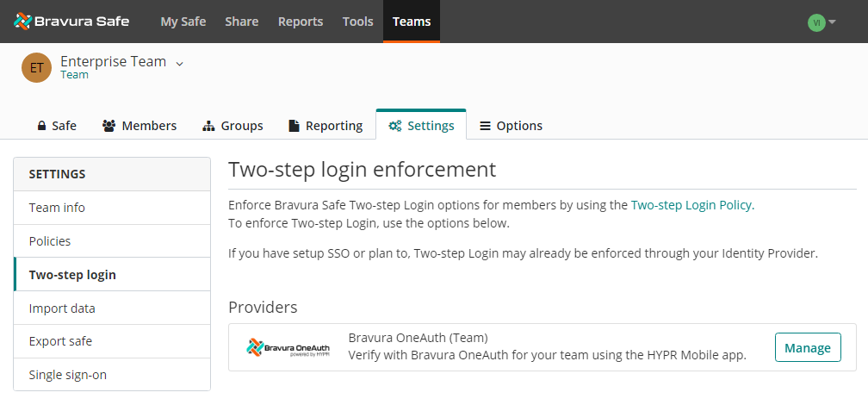Click the green VI user avatar
The width and height of the screenshot is (868, 405).
click(816, 22)
